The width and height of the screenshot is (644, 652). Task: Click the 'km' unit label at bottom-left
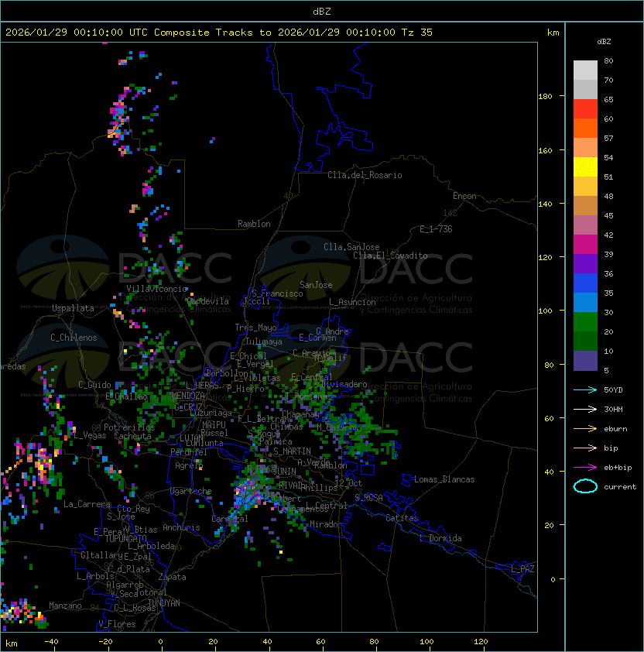[12, 643]
